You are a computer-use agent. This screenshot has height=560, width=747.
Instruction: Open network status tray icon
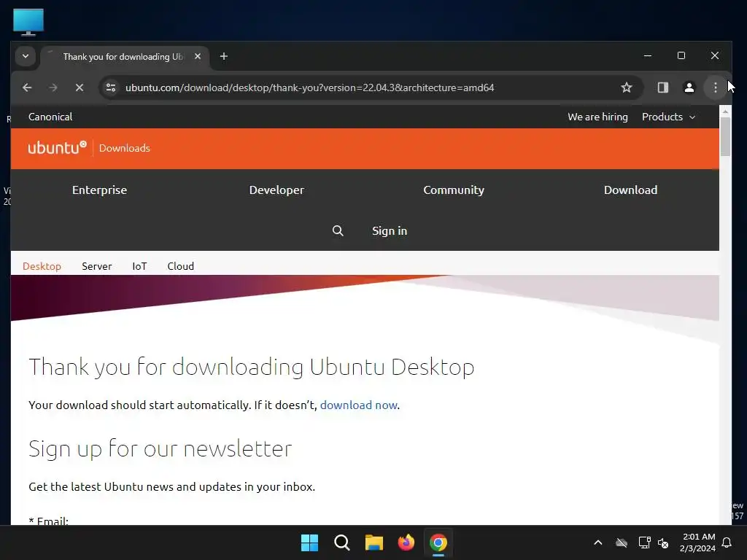pos(644,542)
